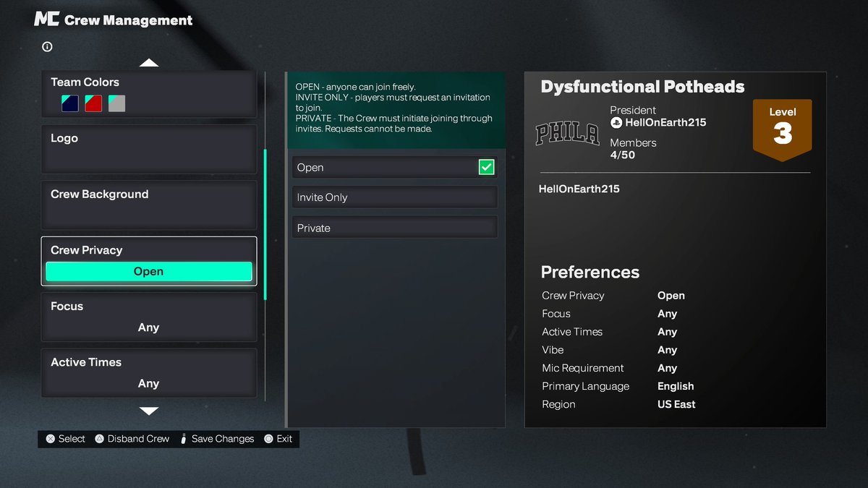This screenshot has width=868, height=488.
Task: Click the PlayStation icon beside HellOnEarth215
Action: (616, 123)
